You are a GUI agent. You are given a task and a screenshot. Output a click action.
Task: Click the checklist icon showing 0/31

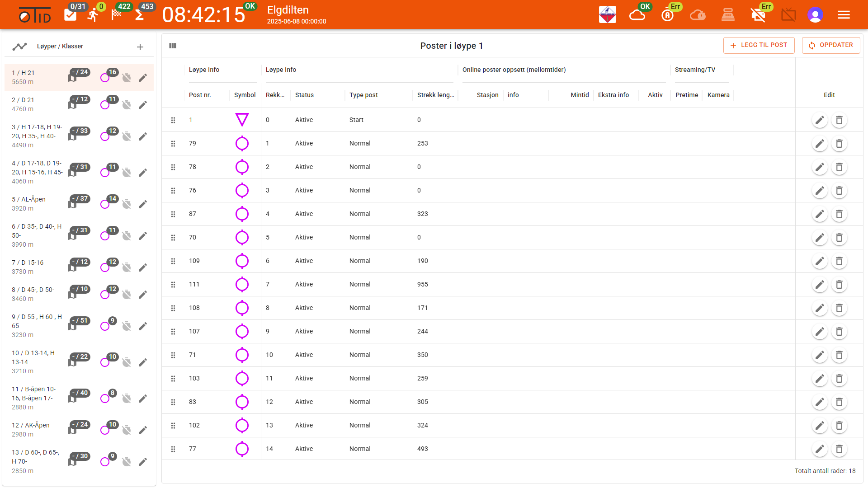point(70,15)
